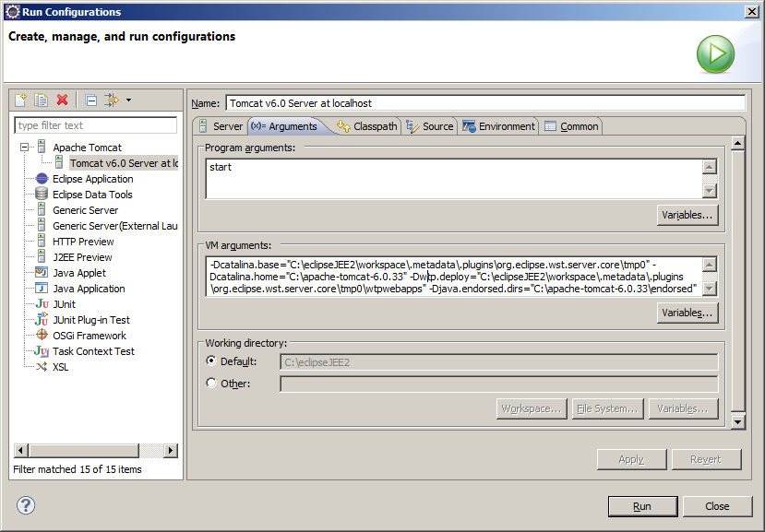Click tree horizontal scrollbar right arrow
765x532 pixels.
(x=171, y=450)
